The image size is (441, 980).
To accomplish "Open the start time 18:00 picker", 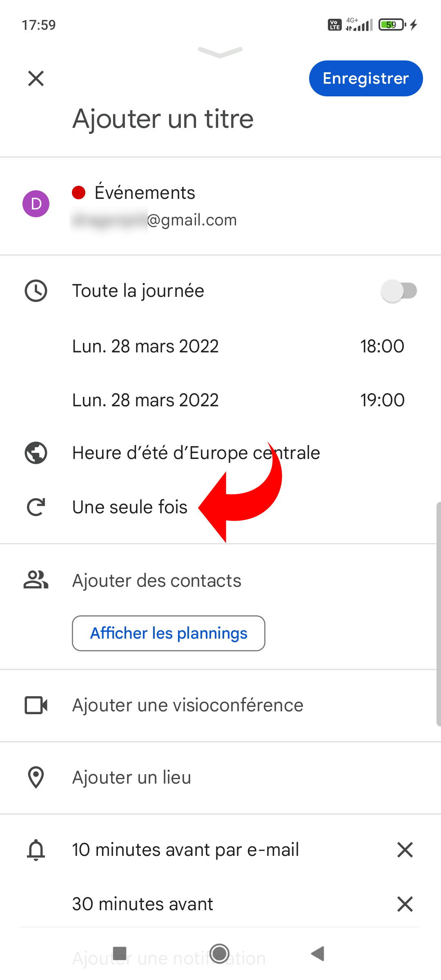I will coord(382,346).
